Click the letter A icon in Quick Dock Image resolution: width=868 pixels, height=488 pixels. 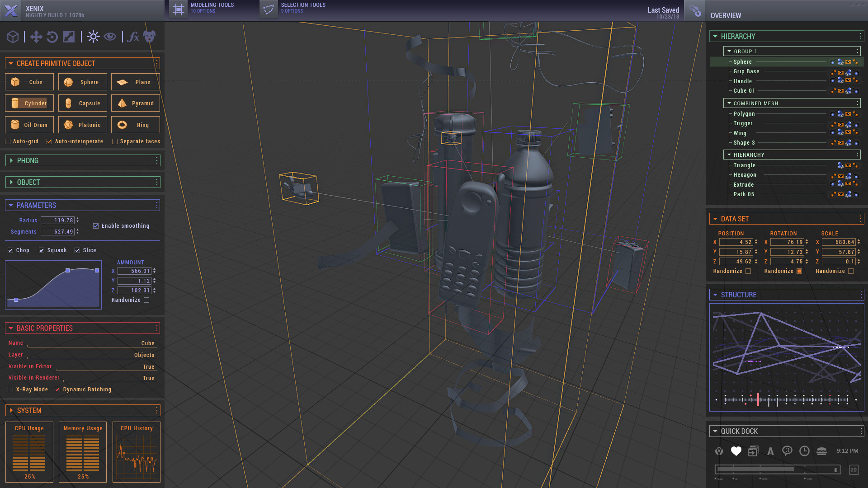coord(770,451)
